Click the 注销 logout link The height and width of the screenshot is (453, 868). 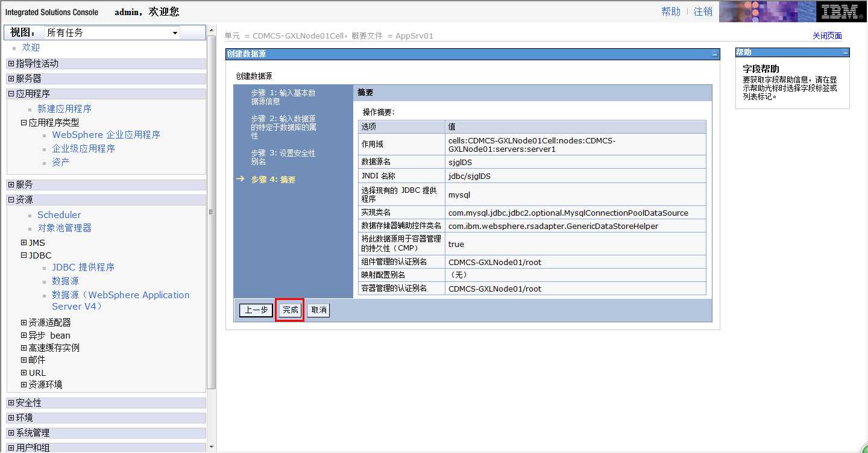703,11
